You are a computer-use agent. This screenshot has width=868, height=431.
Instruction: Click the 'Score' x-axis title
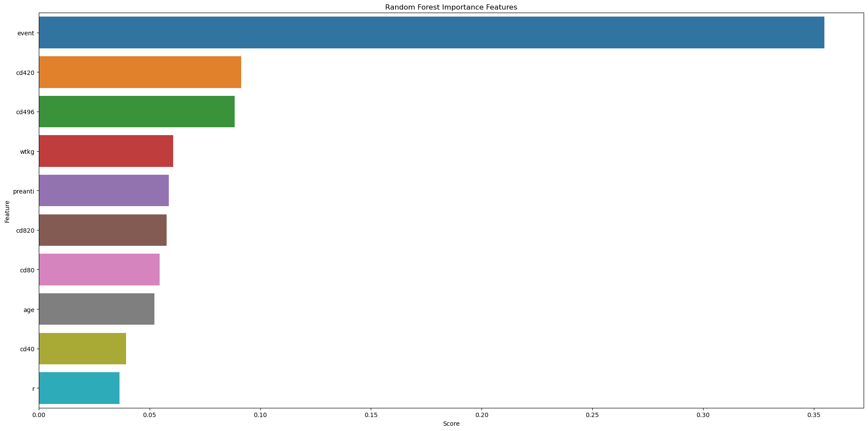[x=451, y=424]
